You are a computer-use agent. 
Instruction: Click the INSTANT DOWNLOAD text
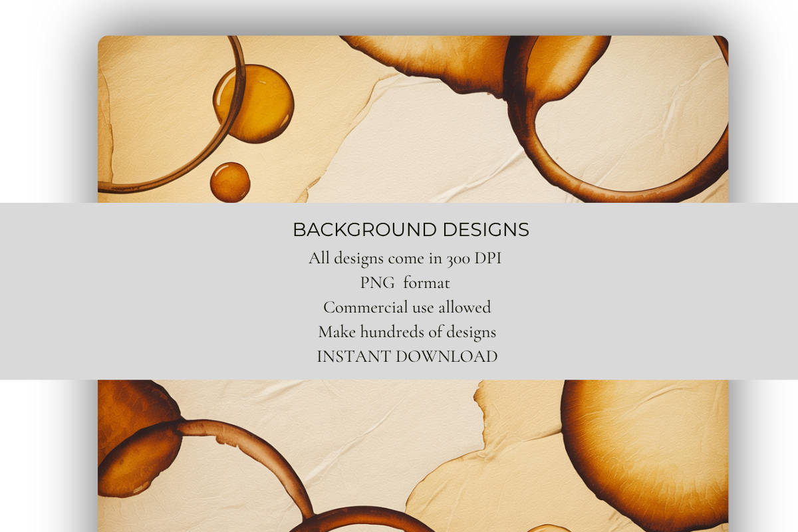coord(407,356)
